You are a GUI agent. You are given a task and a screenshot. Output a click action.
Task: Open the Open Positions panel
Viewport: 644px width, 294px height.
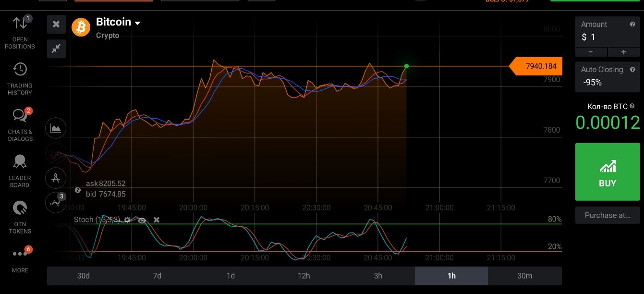point(20,32)
